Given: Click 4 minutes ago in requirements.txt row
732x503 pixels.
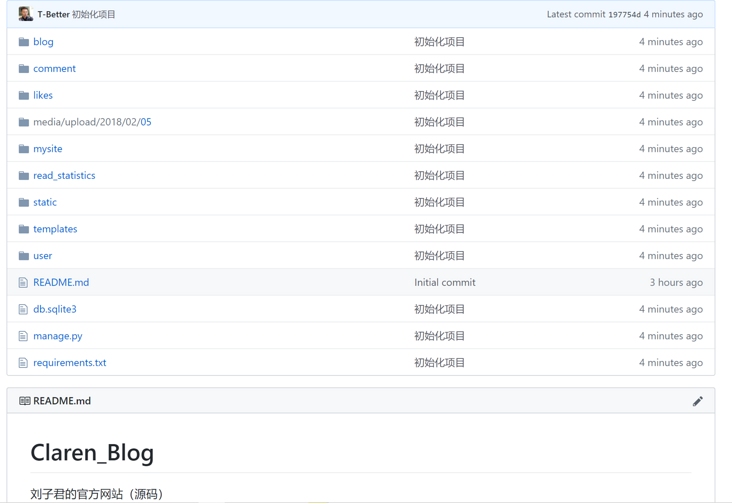Looking at the screenshot, I should [x=671, y=363].
